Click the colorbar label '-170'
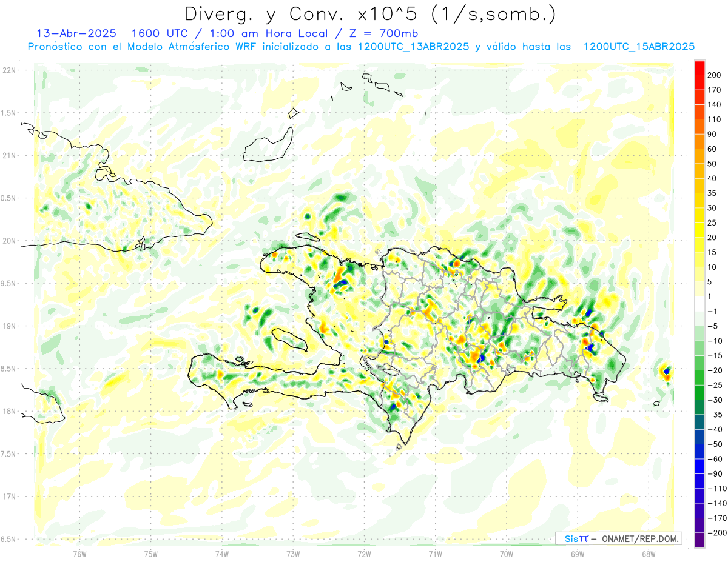This screenshot has width=728, height=562. pos(716,518)
